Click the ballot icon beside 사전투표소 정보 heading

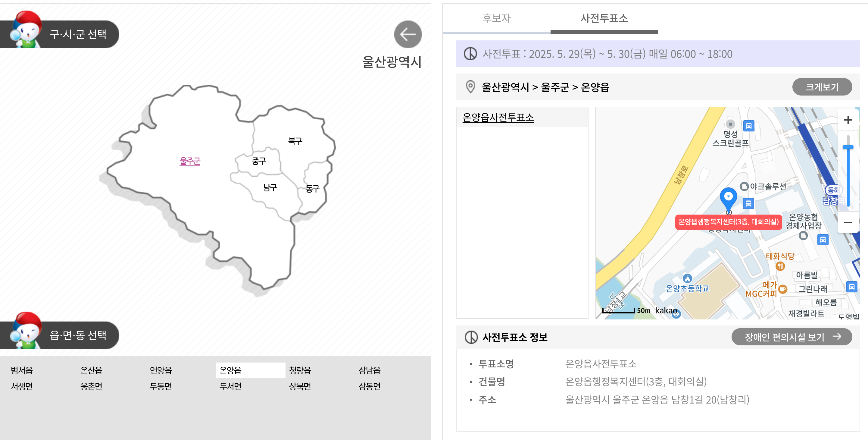(x=471, y=337)
